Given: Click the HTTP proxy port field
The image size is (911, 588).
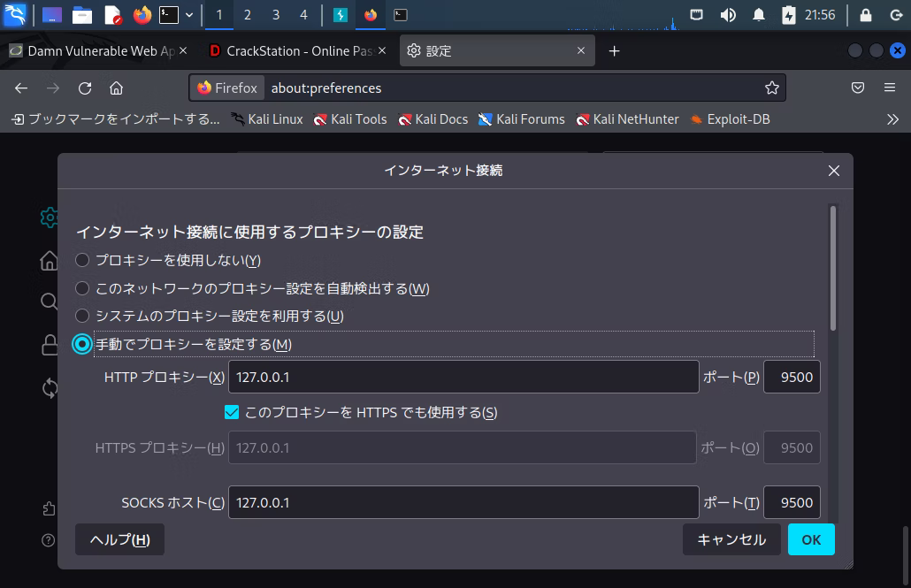Looking at the screenshot, I should click(x=792, y=377).
